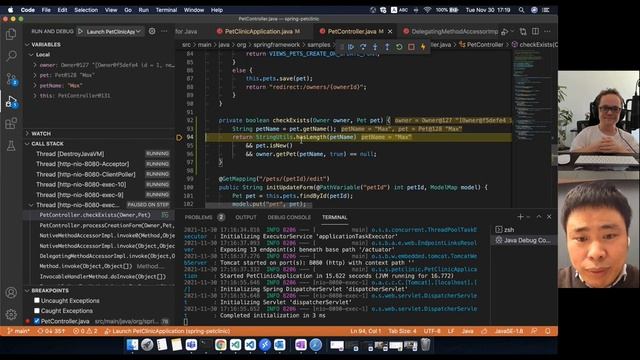Maximize the terminal panel size

point(539,217)
